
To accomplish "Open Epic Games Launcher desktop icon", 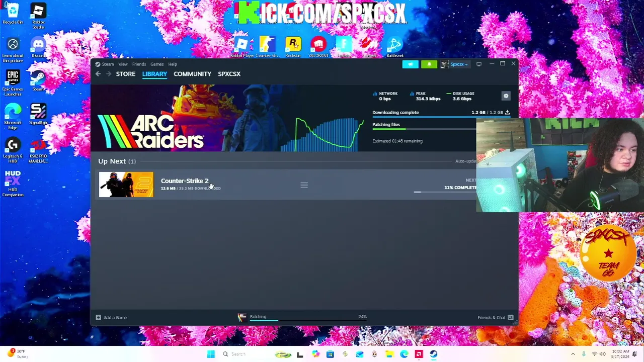I will pyautogui.click(x=13, y=83).
